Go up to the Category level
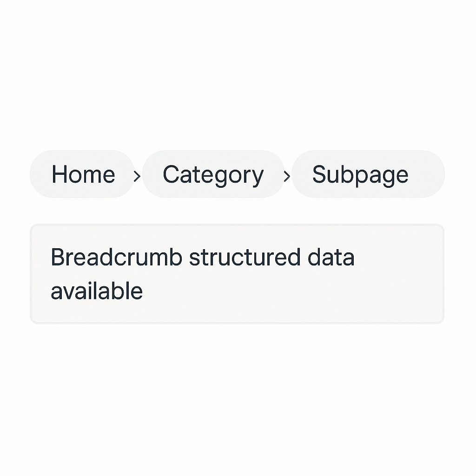 coord(213,174)
